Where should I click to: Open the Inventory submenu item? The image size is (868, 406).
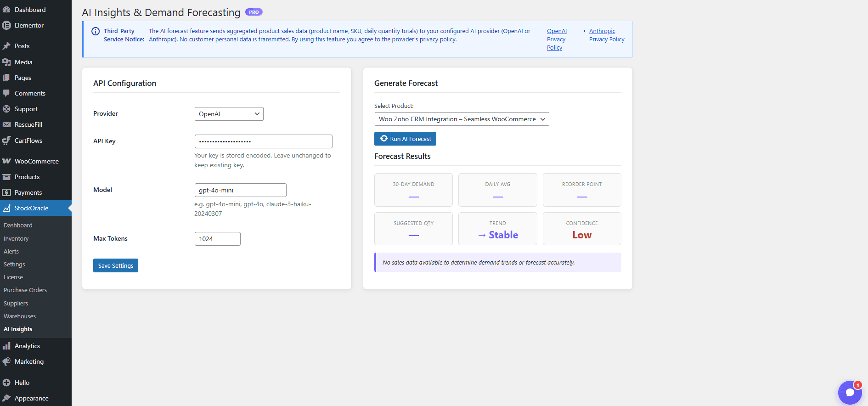16,238
